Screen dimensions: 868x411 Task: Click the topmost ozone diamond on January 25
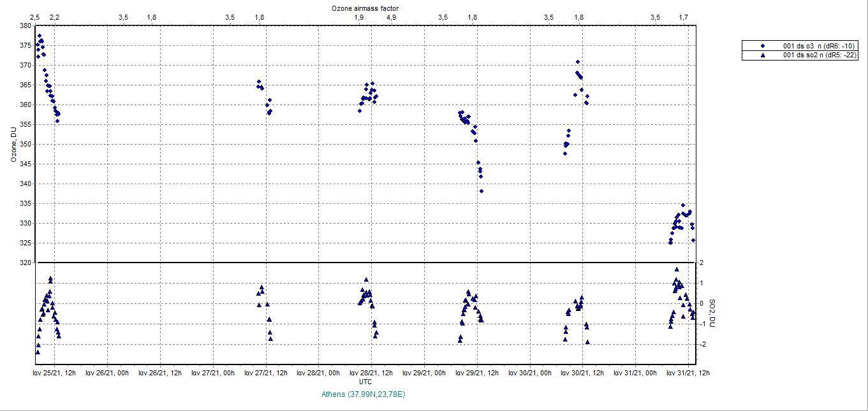(40, 36)
